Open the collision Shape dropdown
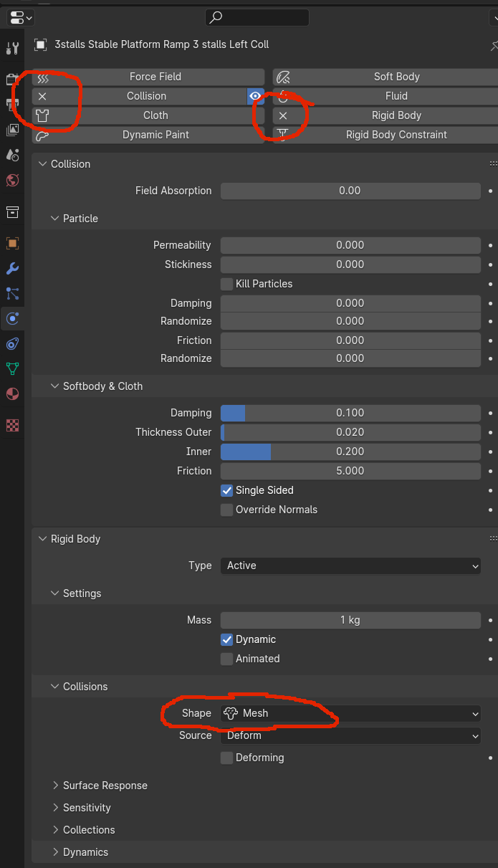Screen dimensions: 498x868 coord(350,713)
